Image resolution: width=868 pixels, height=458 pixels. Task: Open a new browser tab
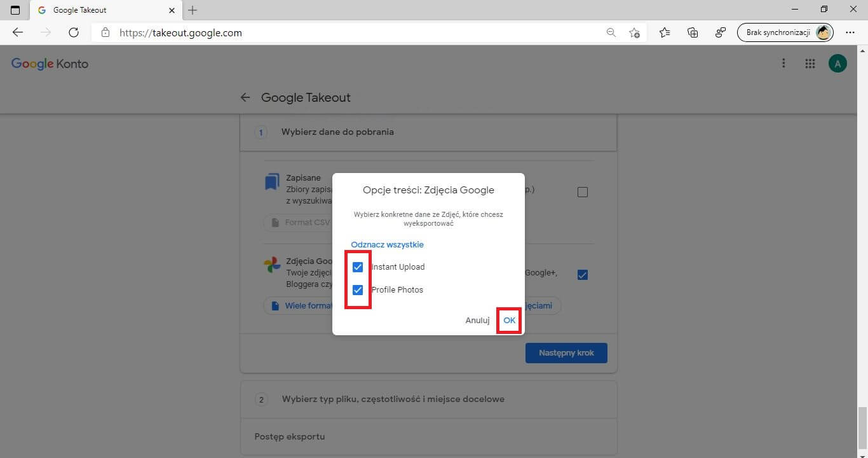193,10
